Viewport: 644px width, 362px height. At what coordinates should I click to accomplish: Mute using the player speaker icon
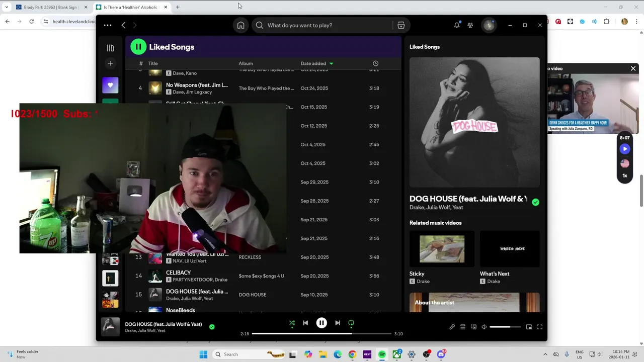[x=484, y=327]
